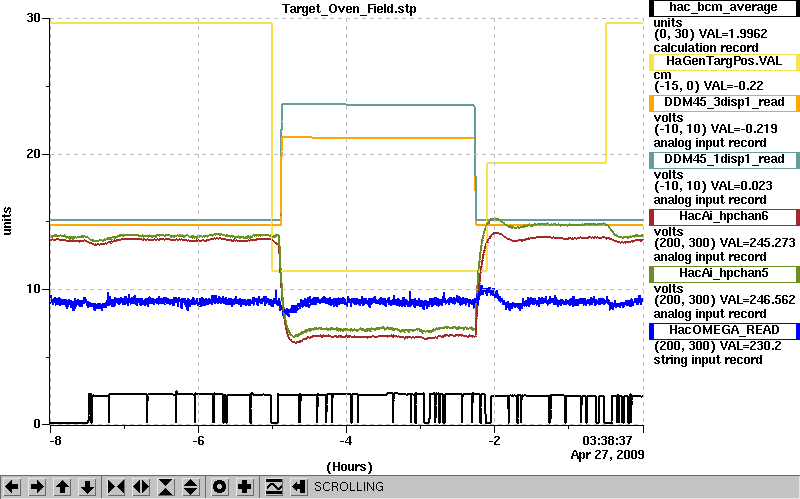The height and width of the screenshot is (499, 800).
Task: Select the HacOMEGA_READ legend entry
Action: coord(724,331)
